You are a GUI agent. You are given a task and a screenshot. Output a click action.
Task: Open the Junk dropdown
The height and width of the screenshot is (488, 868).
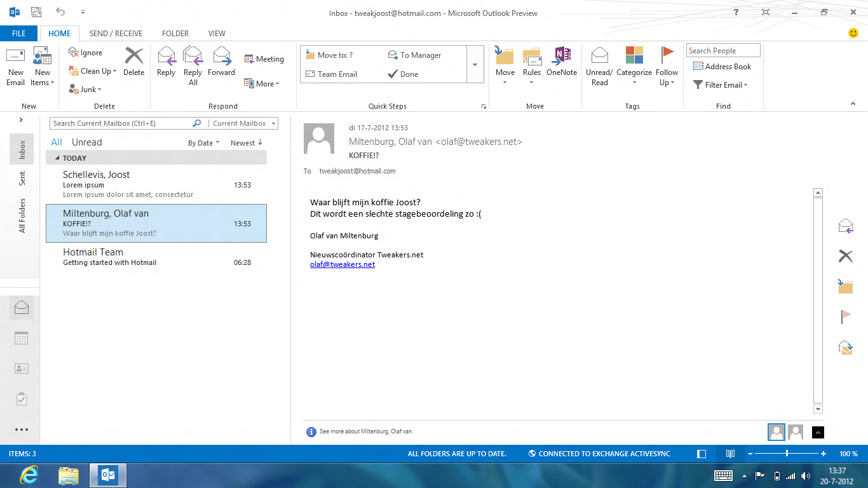(x=85, y=90)
